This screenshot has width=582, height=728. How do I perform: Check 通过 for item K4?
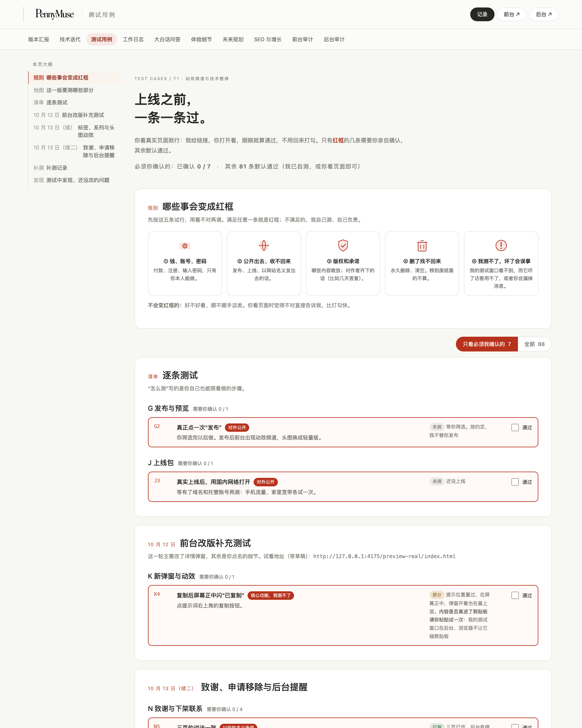tap(515, 596)
